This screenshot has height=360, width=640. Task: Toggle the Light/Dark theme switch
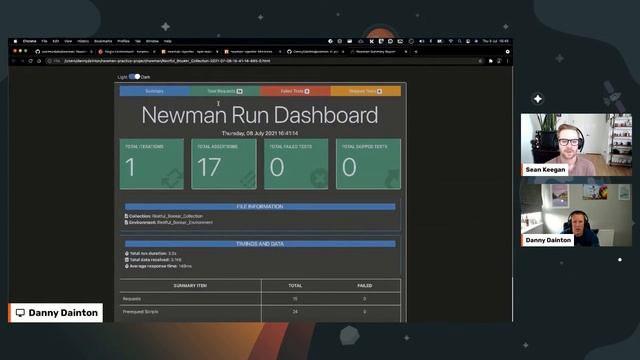point(134,76)
